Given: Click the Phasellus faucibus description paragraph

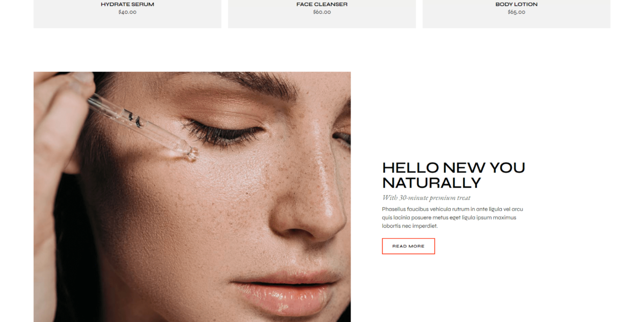Looking at the screenshot, I should 452,217.
